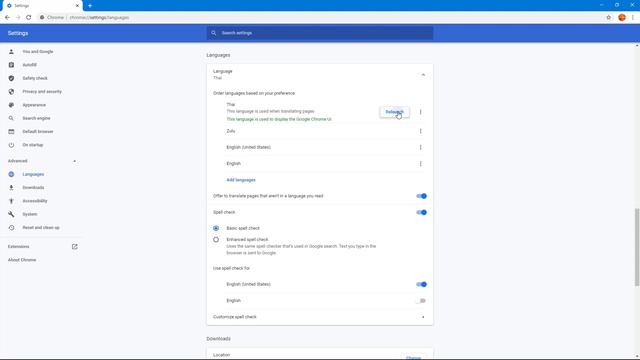Open more actions menu for Thai
This screenshot has height=360, width=640.
pos(420,112)
